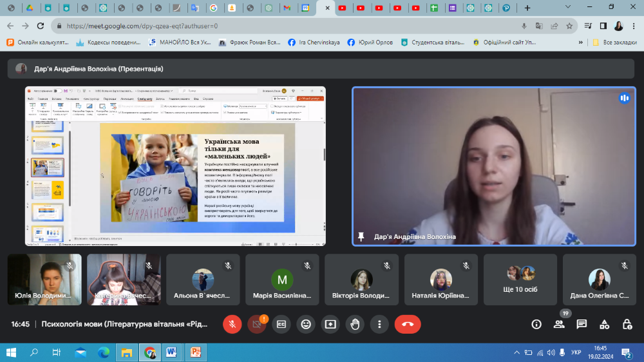Open a new browser tab
Screen dimensions: 644x362
tap(527, 8)
